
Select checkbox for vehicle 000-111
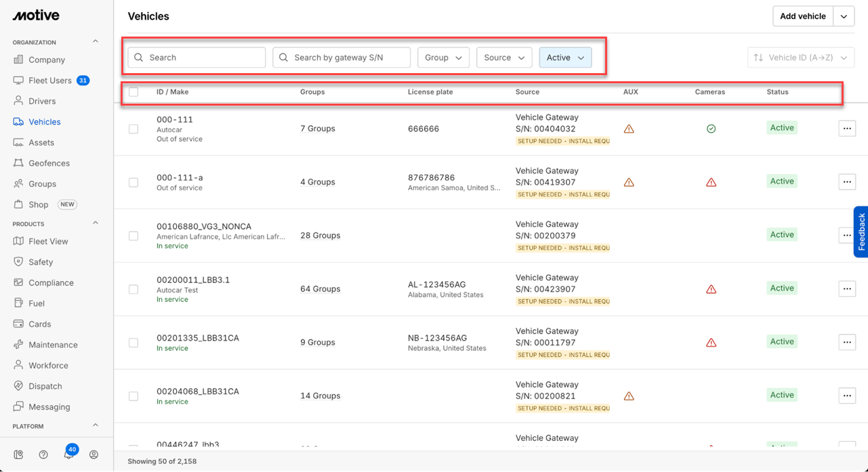click(133, 129)
